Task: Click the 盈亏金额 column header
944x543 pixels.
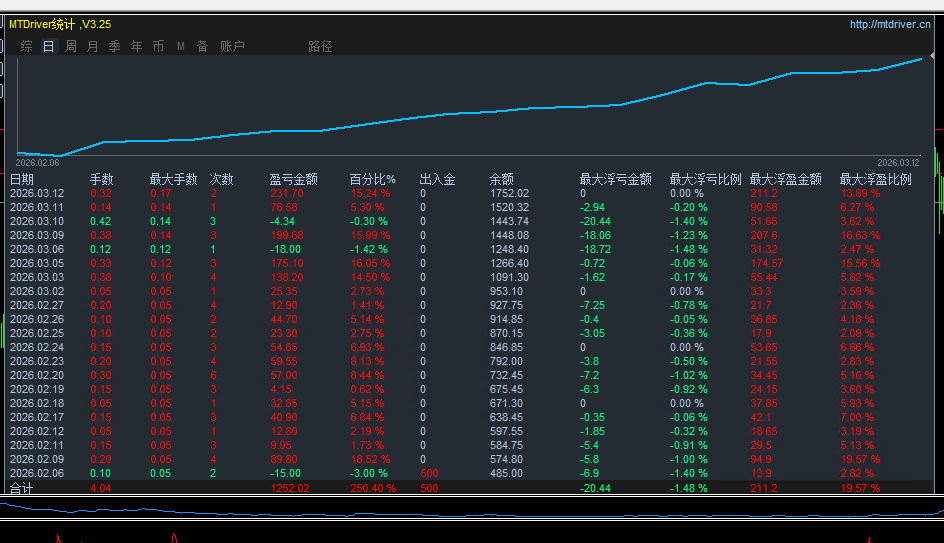Action: (x=293, y=179)
